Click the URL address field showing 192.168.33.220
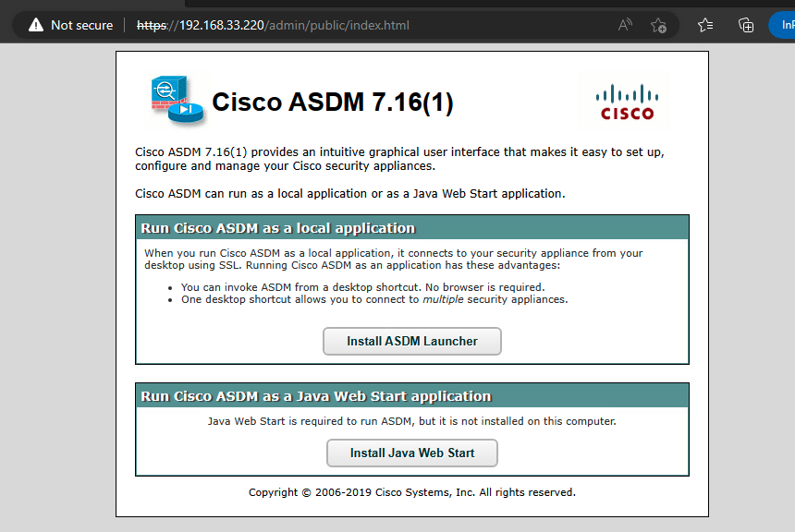 coord(273,25)
